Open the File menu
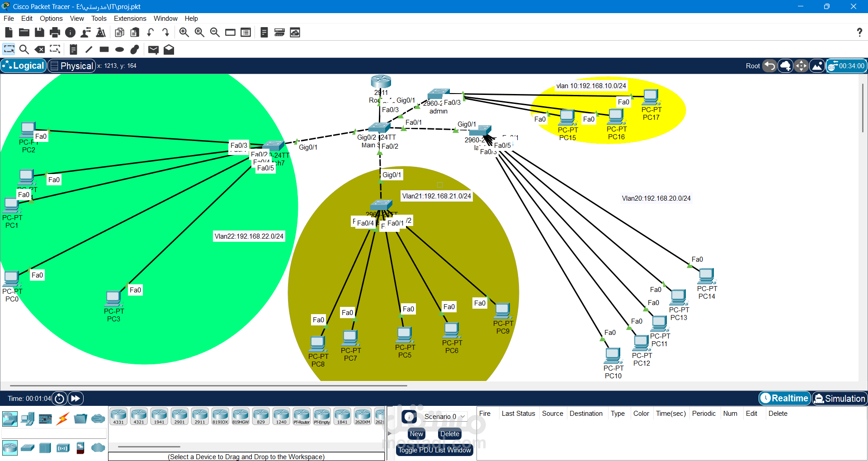The height and width of the screenshot is (461, 868). pos(9,19)
